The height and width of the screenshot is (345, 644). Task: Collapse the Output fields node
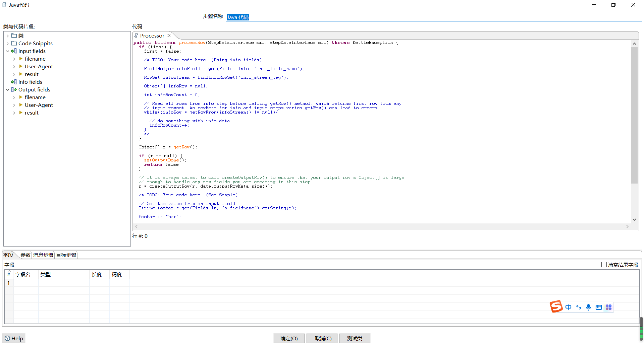pos(8,90)
